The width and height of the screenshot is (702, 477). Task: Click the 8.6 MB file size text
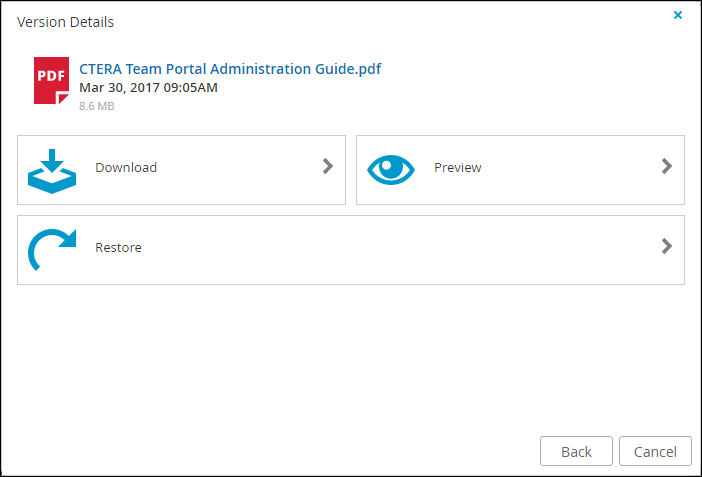click(x=97, y=106)
